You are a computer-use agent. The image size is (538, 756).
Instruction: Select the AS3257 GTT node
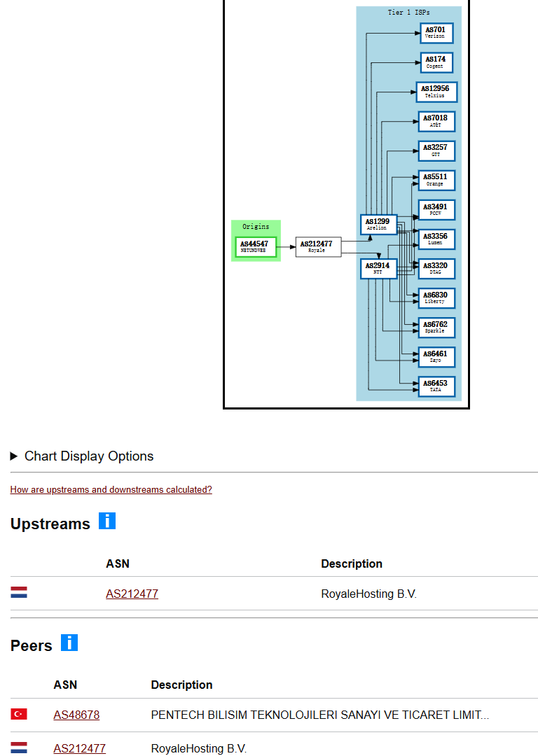point(436,150)
